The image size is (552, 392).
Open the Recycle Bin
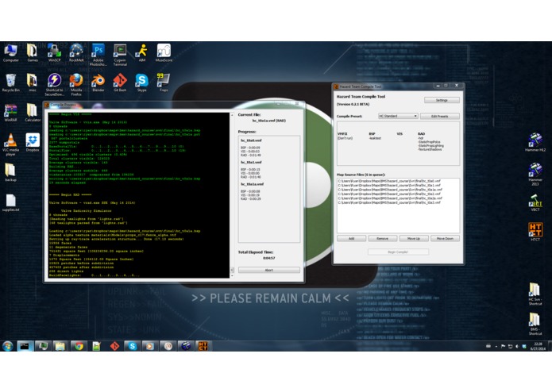click(10, 83)
